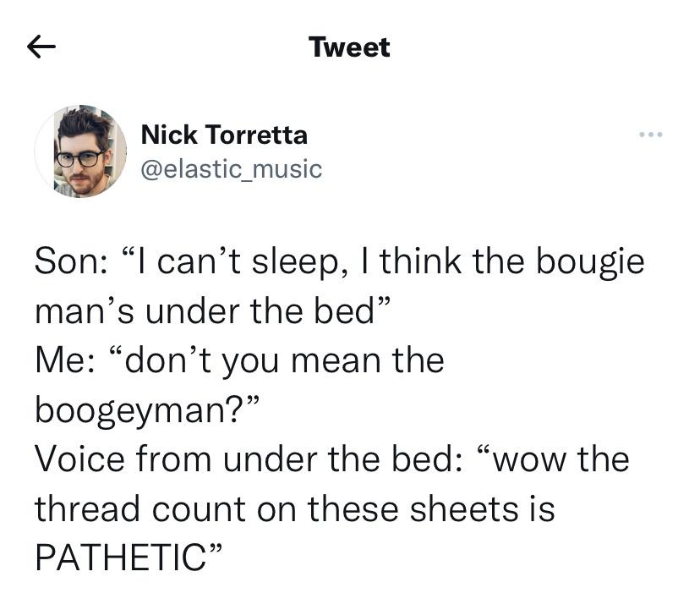Click the word "wow" in the tweet
The width and height of the screenshot is (700, 599).
pos(523,460)
